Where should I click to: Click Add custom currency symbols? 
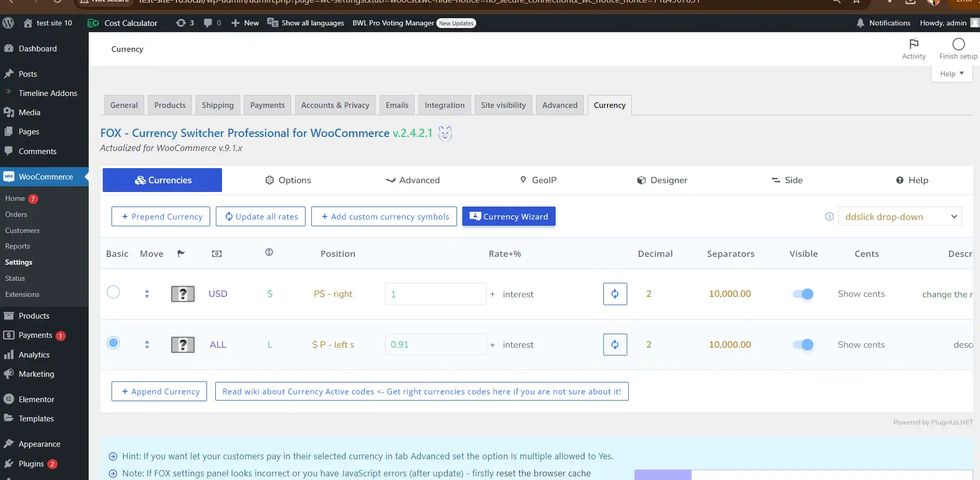coord(384,216)
